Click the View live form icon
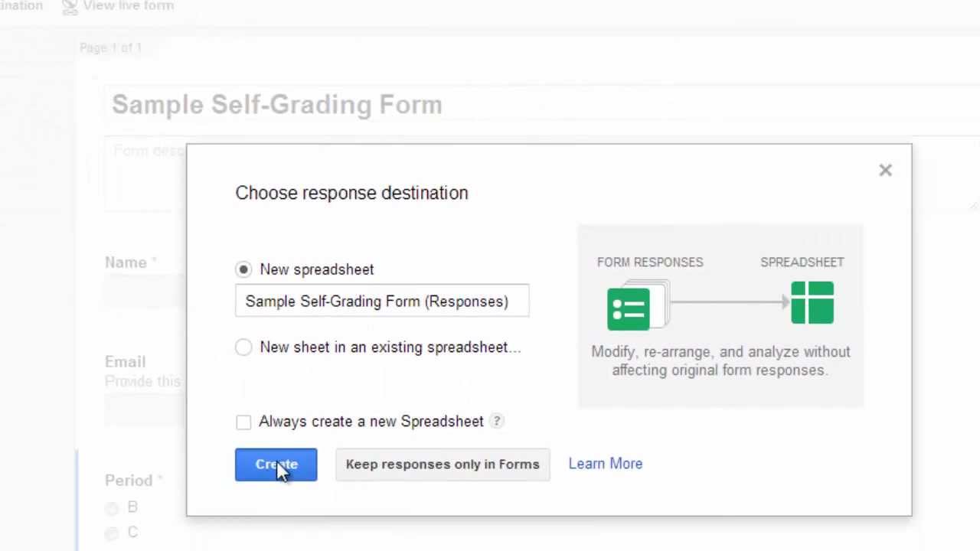Screen dimensions: 980x551 pos(70,6)
